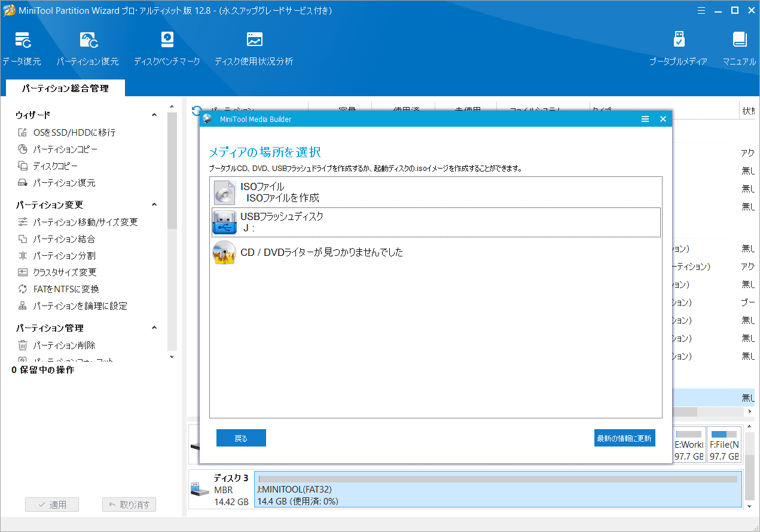Click the CD / DVDライター disc icon

(x=225, y=253)
